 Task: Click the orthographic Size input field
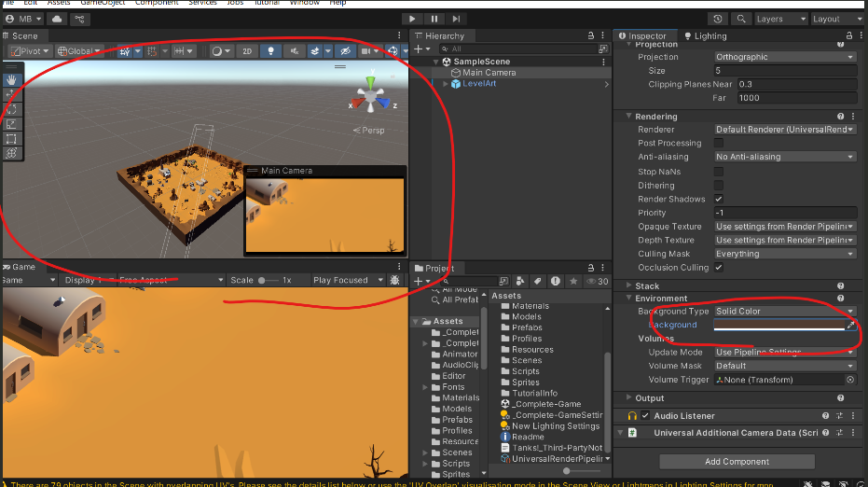(x=785, y=71)
